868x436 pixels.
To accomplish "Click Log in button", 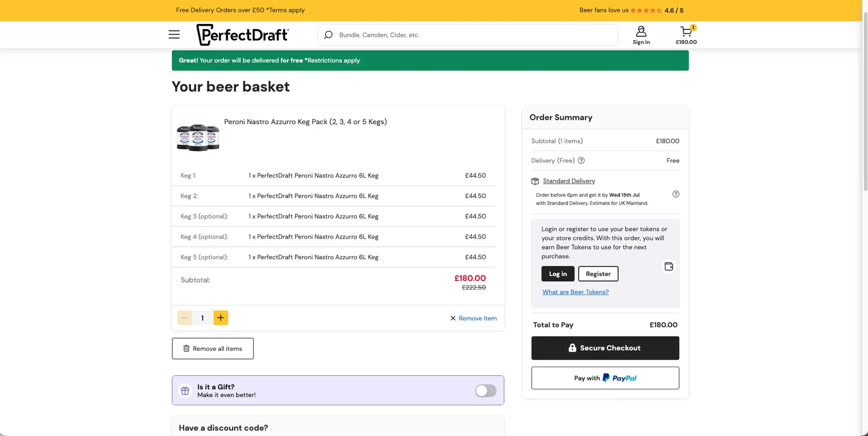I will (558, 274).
